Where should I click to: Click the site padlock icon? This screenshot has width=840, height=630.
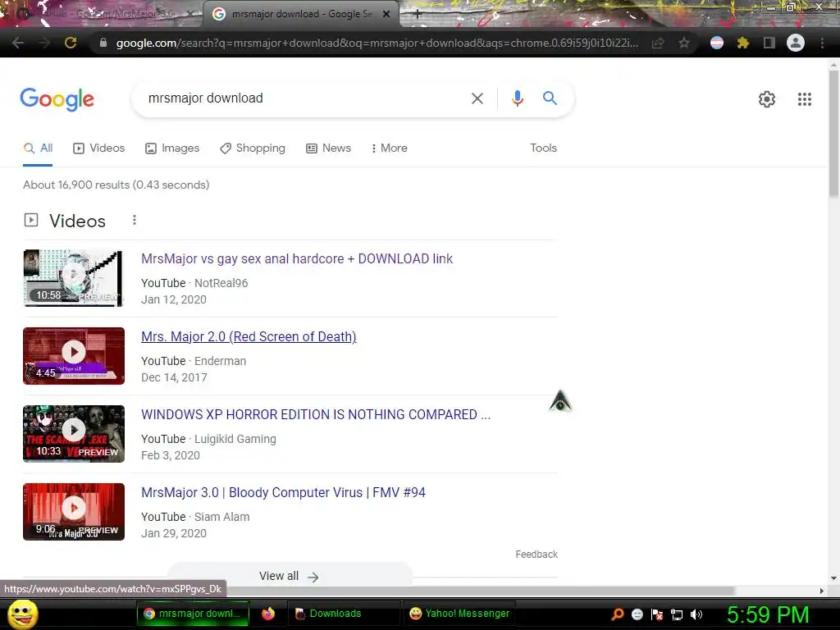coord(103,43)
